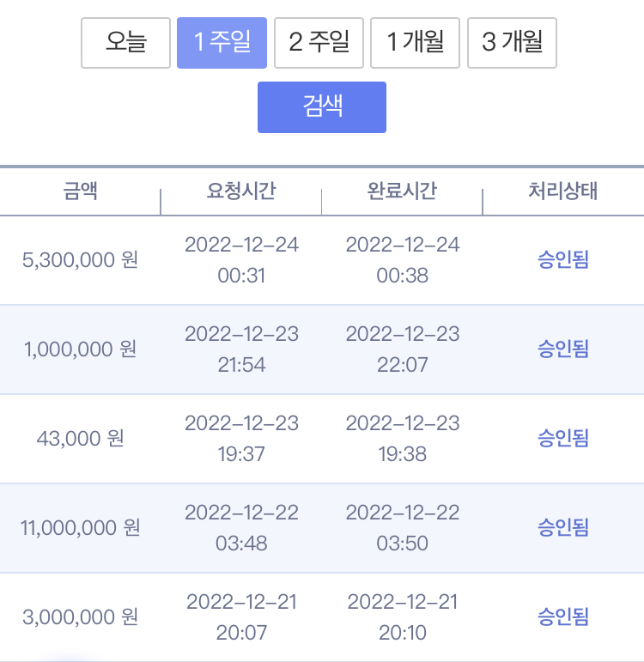Click the 2022-12-23 19:38 completion time
The width and height of the screenshot is (644, 662).
403,438
